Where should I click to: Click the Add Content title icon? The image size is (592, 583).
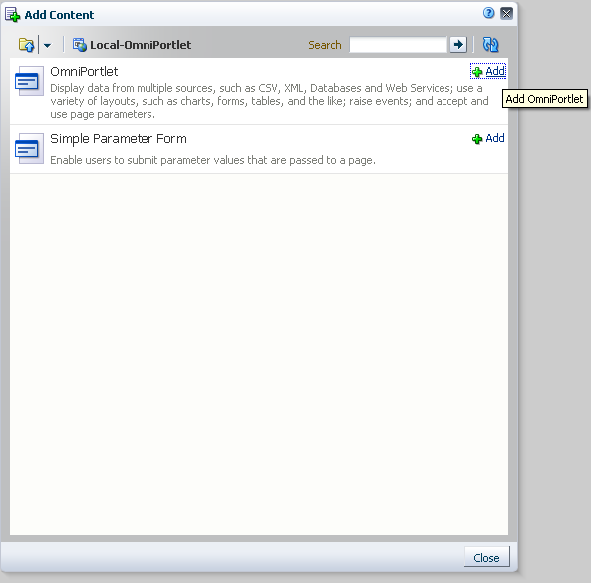coord(12,15)
